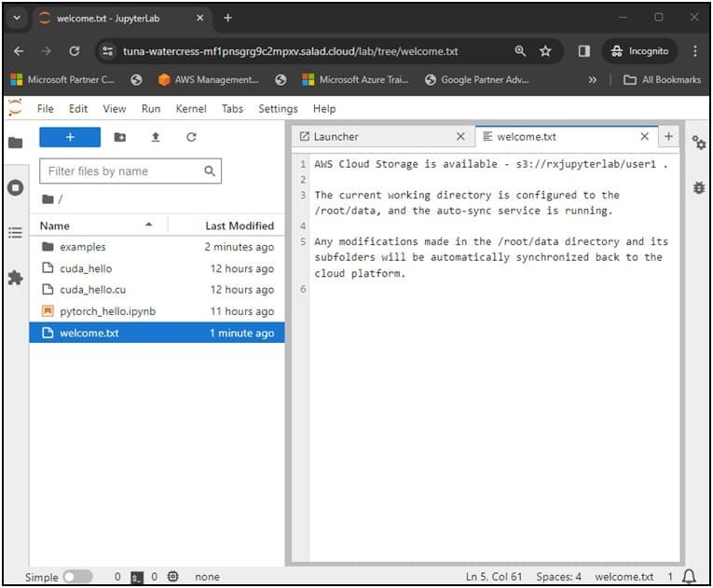Click line 1 text in editor
The width and height of the screenshot is (713, 588).
point(491,164)
